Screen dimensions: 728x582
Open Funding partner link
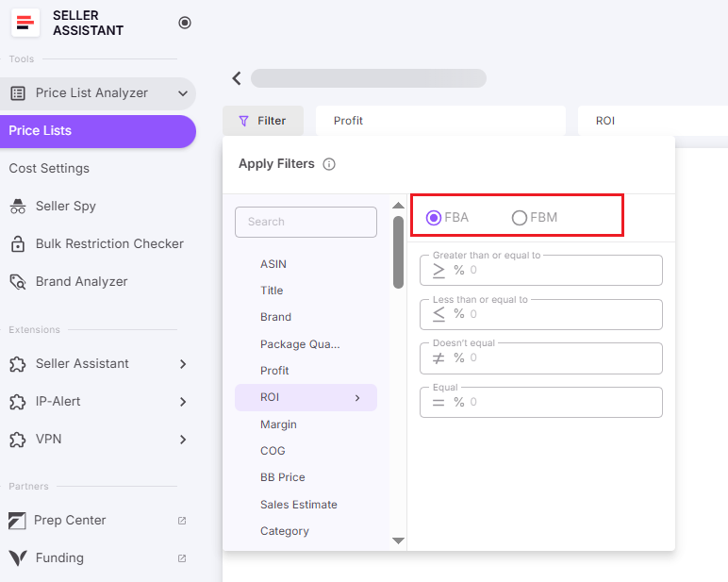[x=59, y=557]
